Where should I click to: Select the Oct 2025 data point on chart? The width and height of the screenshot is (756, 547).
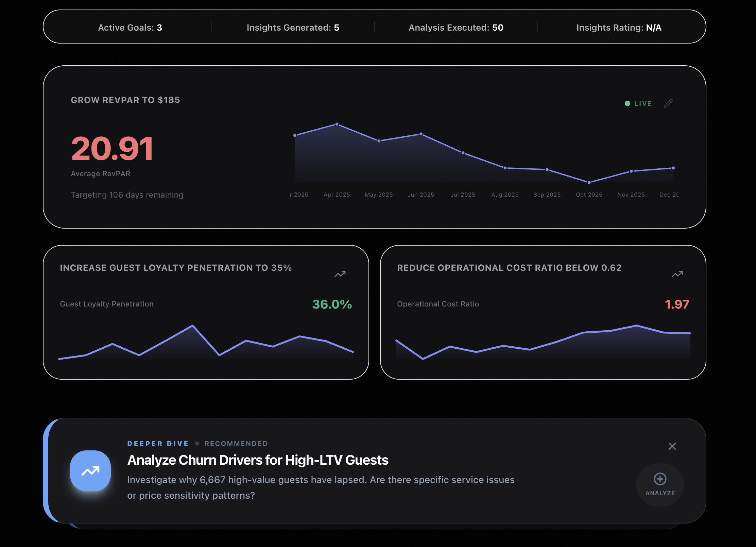coord(589,182)
